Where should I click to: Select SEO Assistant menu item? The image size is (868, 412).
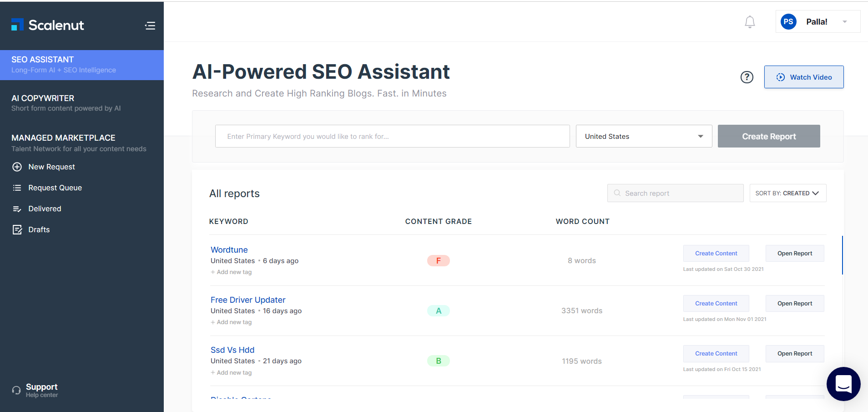[82, 65]
